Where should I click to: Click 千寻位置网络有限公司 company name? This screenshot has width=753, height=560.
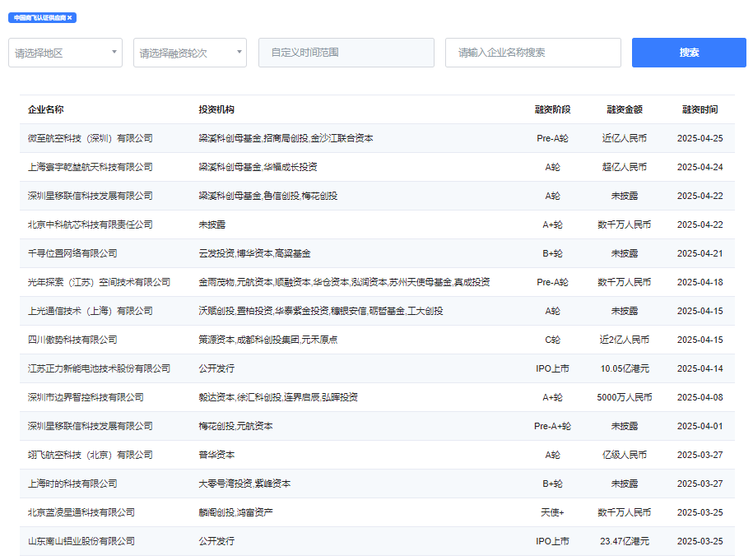pyautogui.click(x=72, y=253)
